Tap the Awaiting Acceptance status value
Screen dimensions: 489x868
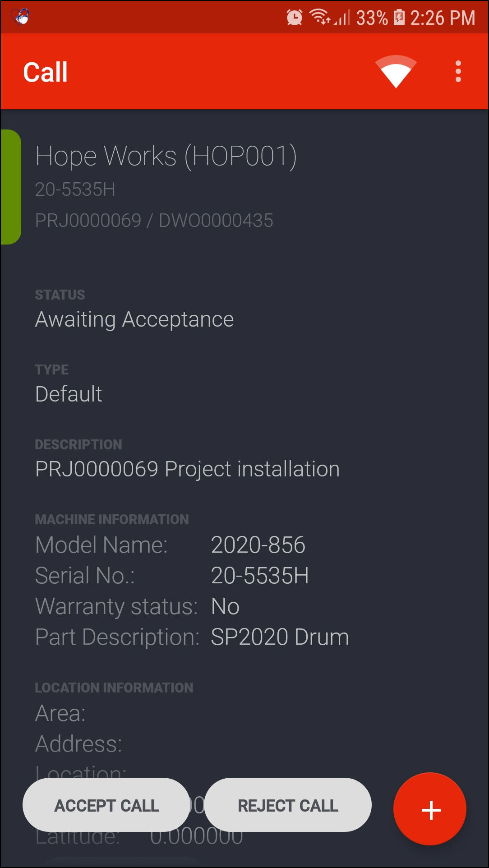click(134, 319)
